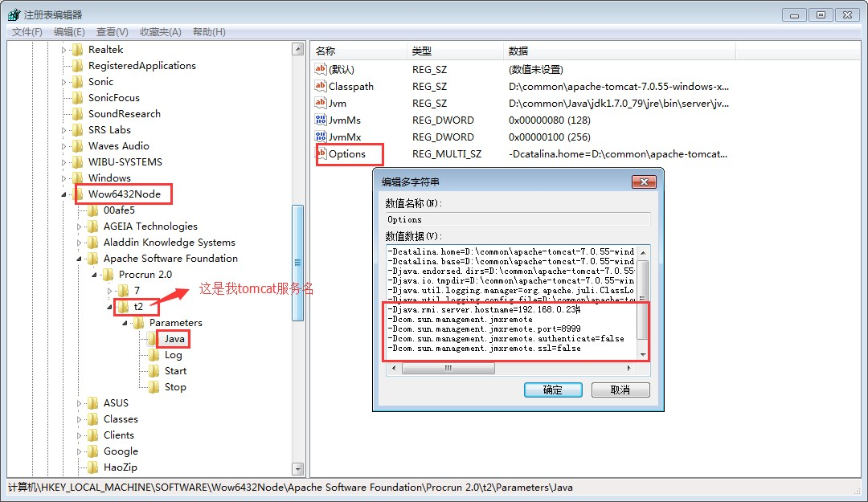Select the Options value name
This screenshot has width=868, height=502.
coord(347,154)
